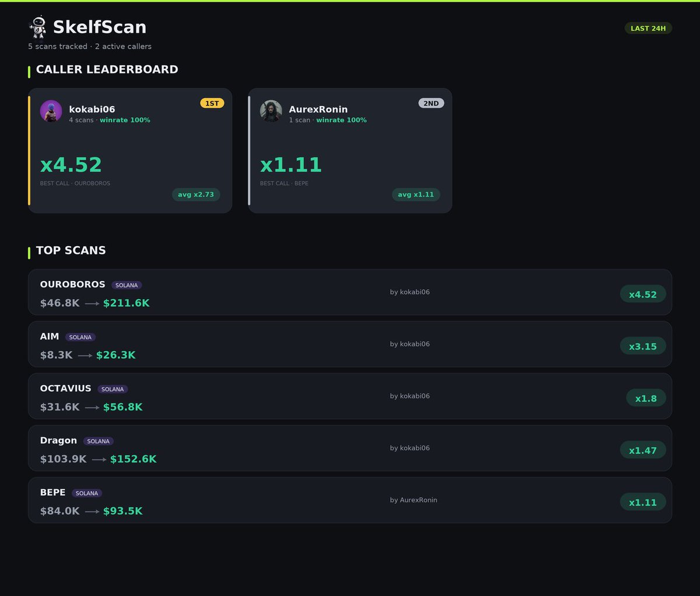Open the Dragon scan title
Image resolution: width=700 pixels, height=596 pixels.
pos(58,440)
